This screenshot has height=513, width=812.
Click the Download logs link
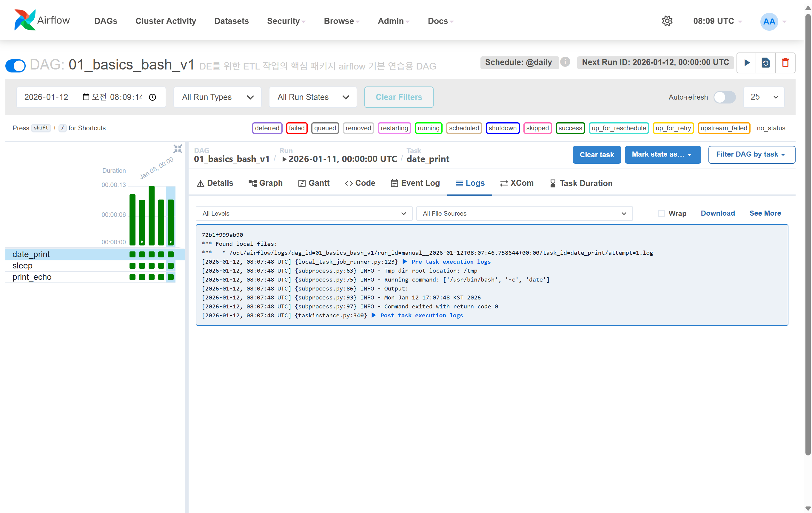click(718, 213)
